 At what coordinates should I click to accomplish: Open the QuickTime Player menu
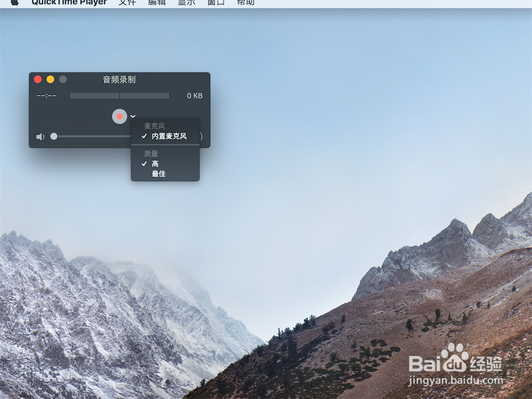(x=69, y=3)
